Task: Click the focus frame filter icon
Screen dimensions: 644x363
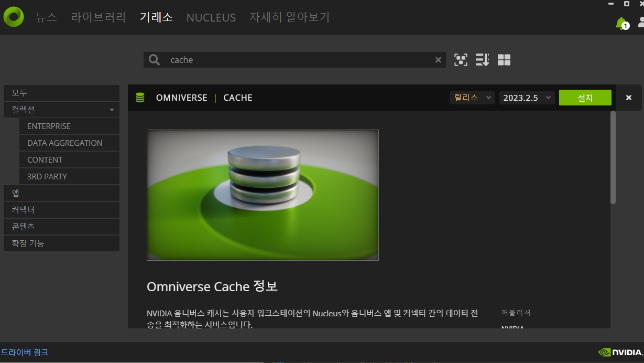Action: click(461, 60)
